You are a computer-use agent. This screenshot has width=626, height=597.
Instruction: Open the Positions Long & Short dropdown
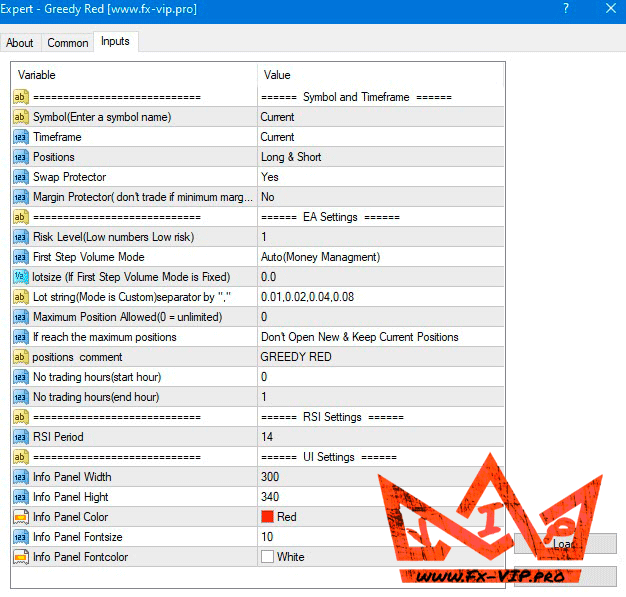click(380, 157)
